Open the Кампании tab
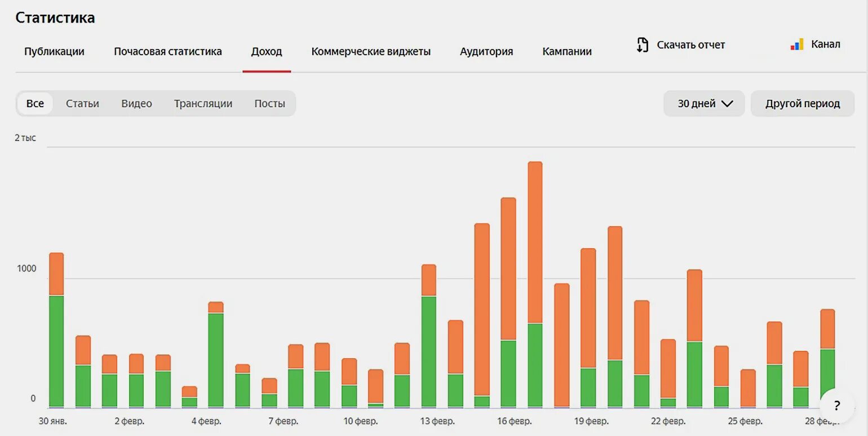The image size is (868, 436). 566,51
